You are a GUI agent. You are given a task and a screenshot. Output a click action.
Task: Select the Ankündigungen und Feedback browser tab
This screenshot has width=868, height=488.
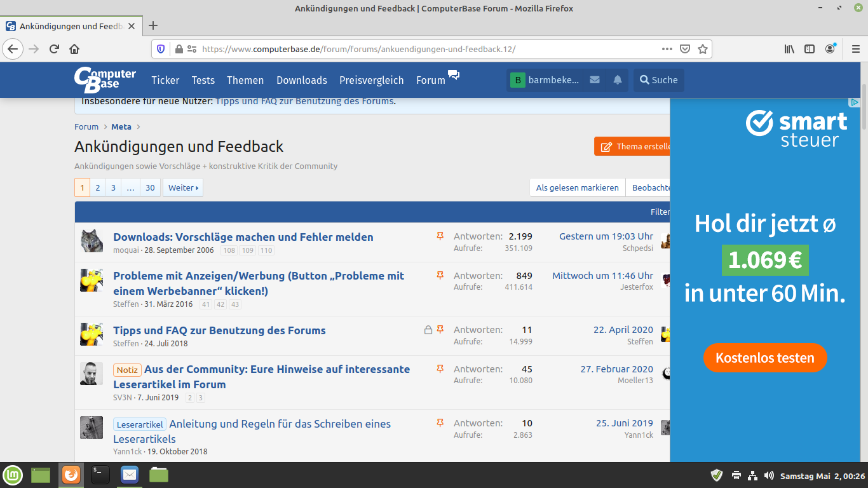pos(71,26)
